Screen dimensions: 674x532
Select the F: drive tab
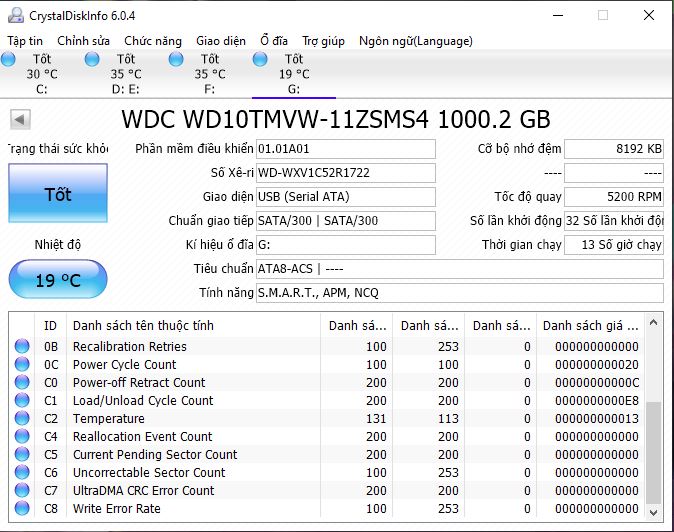pyautogui.click(x=210, y=74)
